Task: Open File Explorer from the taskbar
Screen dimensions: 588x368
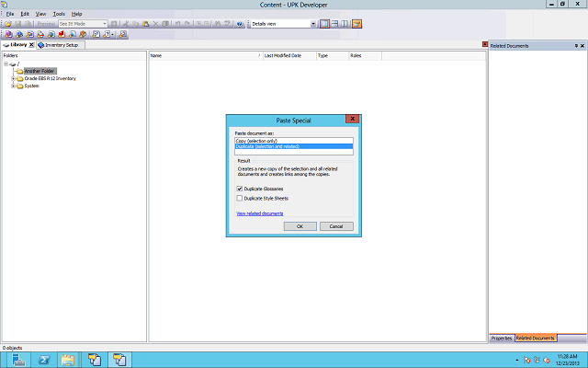Action: coord(68,360)
